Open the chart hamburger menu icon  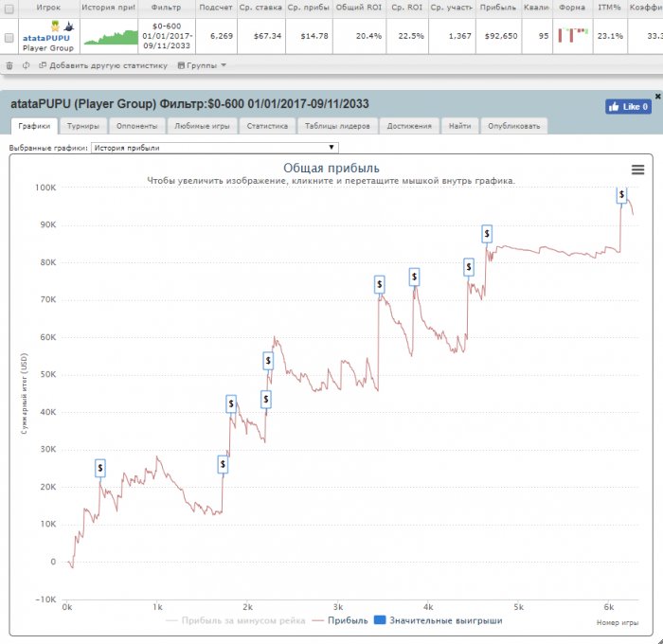[x=637, y=170]
